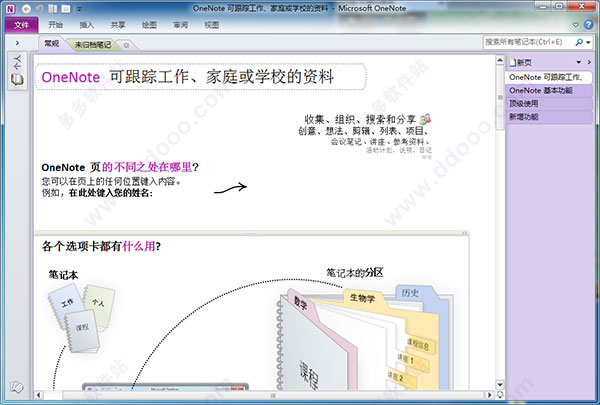
Task: Click the 笔记本 label above notebooks
Action: point(63,274)
